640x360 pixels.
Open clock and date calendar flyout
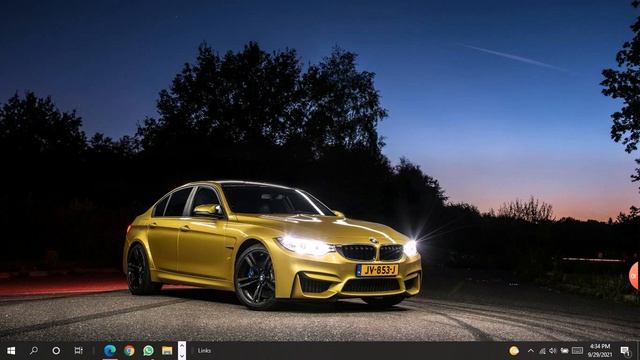point(600,351)
